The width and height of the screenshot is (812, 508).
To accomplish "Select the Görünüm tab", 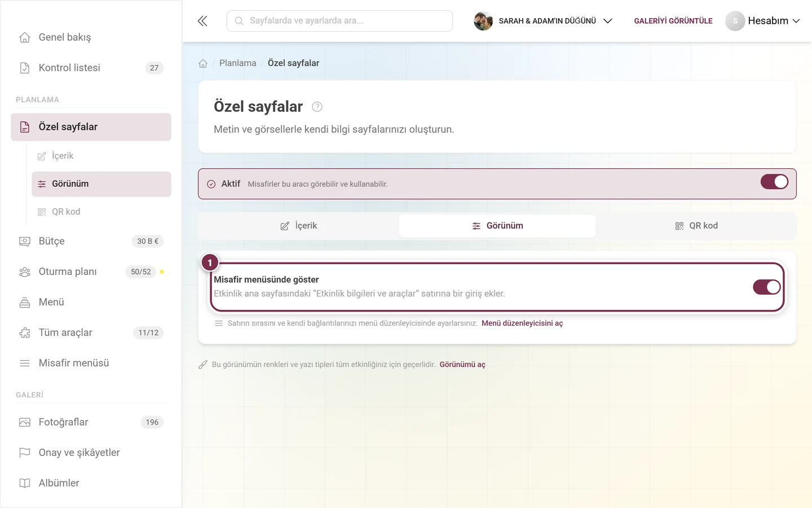I will [x=497, y=226].
